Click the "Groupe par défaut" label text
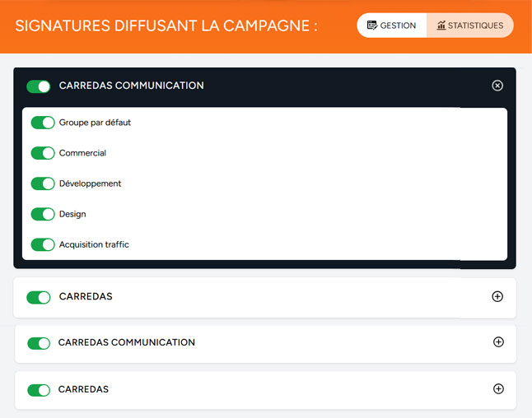The width and height of the screenshot is (532, 418). pos(95,123)
